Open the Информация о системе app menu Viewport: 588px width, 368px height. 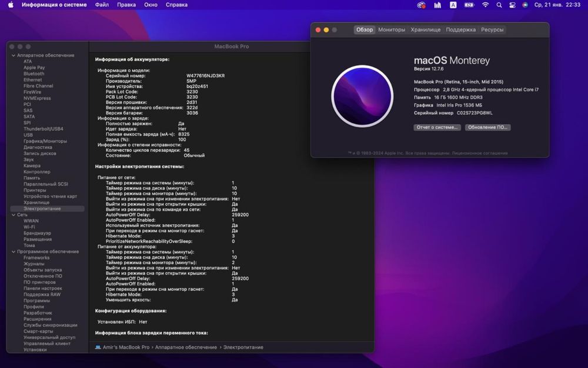(x=54, y=5)
